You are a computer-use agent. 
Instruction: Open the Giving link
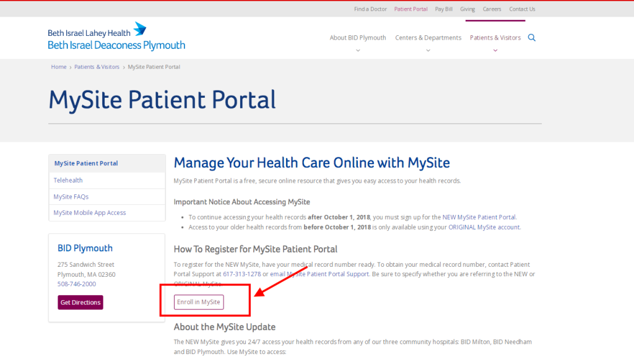[x=467, y=9]
